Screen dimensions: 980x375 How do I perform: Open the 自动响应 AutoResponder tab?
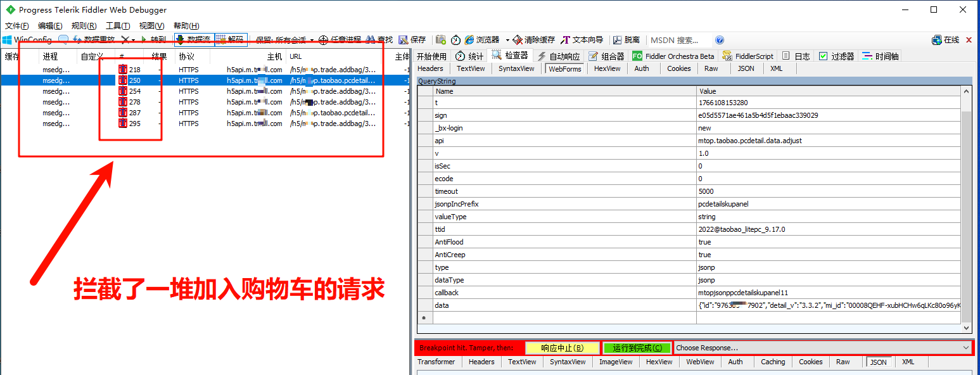[x=558, y=56]
